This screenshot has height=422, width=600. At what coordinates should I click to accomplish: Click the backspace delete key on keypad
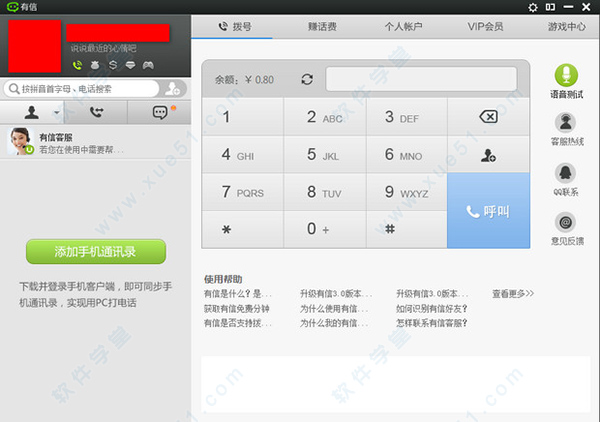tap(489, 117)
